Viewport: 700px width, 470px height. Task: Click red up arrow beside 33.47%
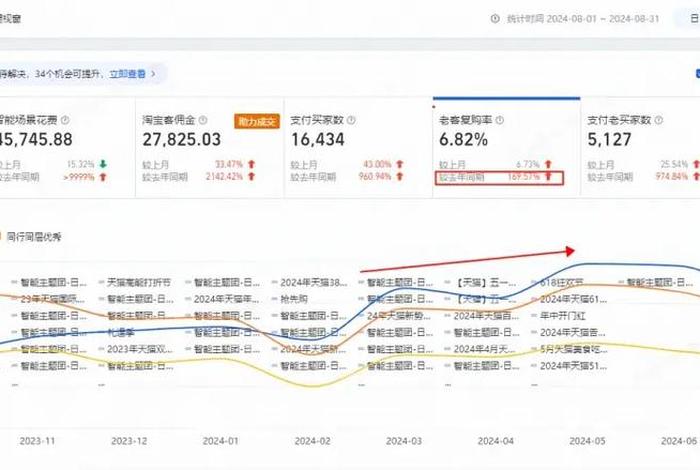(x=251, y=164)
